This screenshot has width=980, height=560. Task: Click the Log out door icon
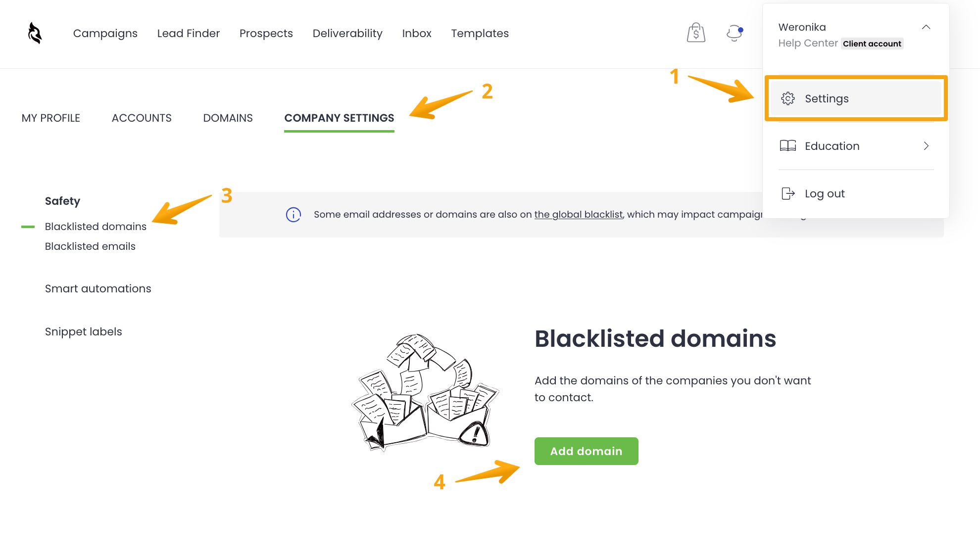point(788,193)
